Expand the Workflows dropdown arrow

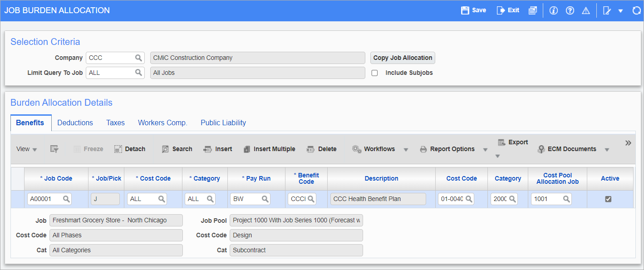click(406, 149)
